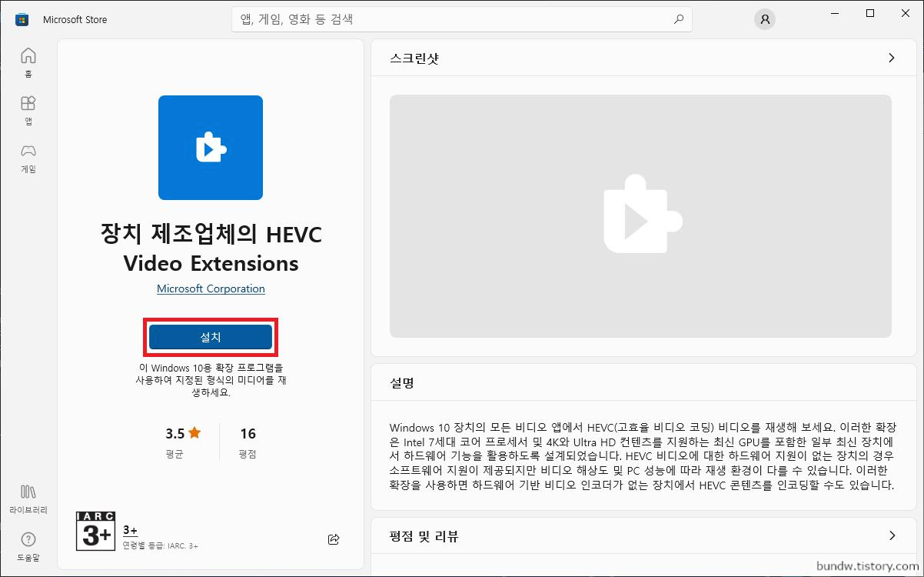Expand the 스크린샷 section chevron
The width and height of the screenshot is (924, 577).
point(892,58)
